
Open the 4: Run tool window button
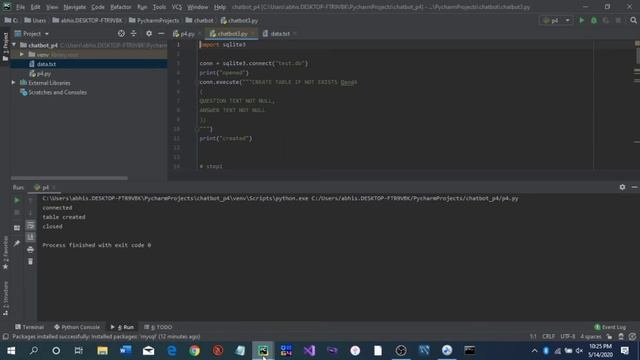tap(122, 327)
